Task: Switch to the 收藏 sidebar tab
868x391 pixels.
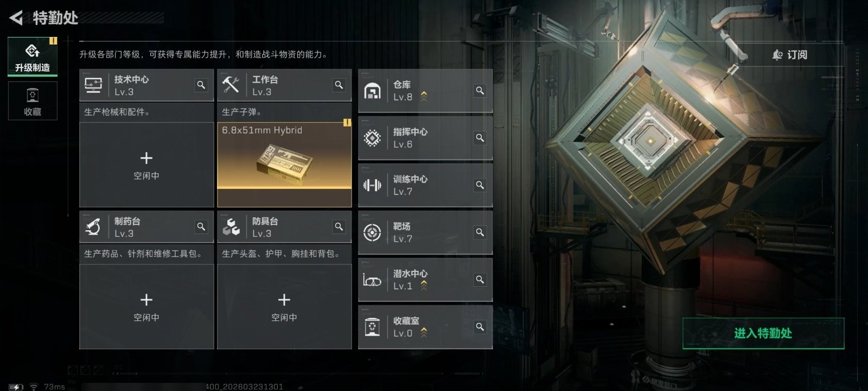Action: click(33, 101)
